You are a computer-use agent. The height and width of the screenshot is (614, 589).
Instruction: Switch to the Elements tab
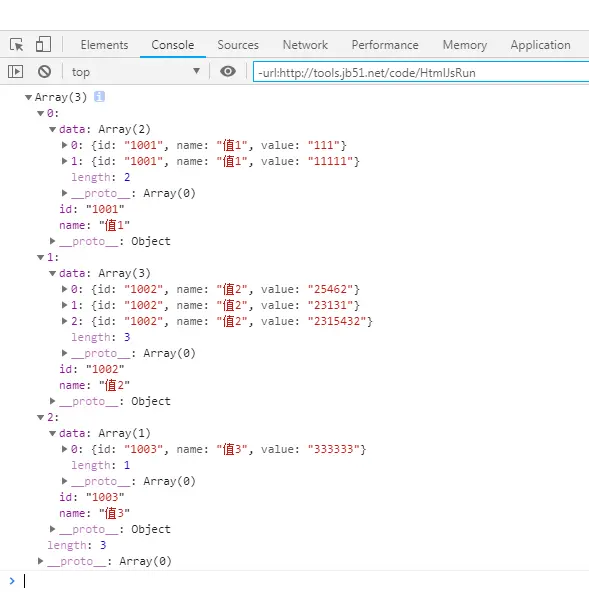[104, 45]
